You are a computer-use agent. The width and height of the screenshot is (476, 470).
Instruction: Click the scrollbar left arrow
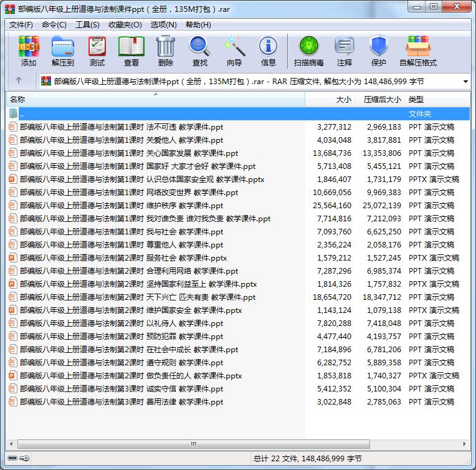[12, 444]
